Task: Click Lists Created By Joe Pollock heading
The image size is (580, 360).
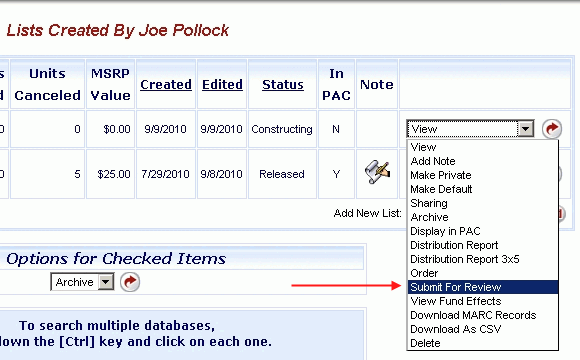Action: point(118,30)
